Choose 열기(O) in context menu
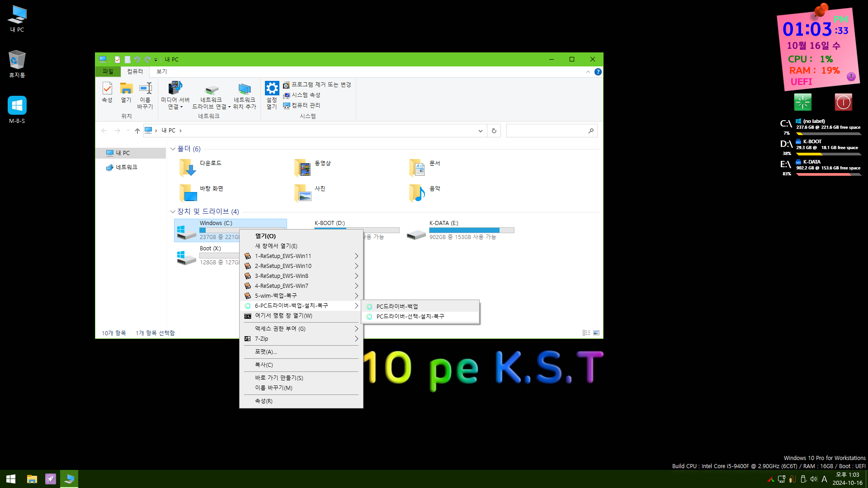 301,236
